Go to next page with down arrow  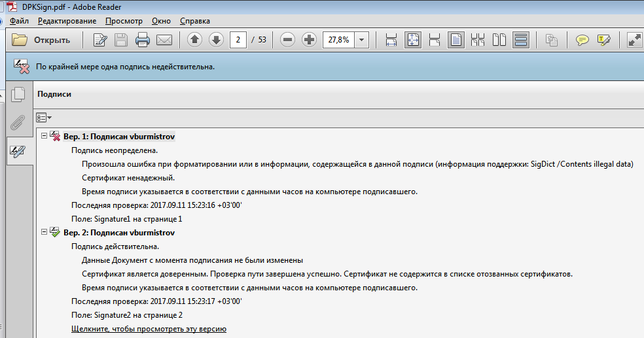216,40
